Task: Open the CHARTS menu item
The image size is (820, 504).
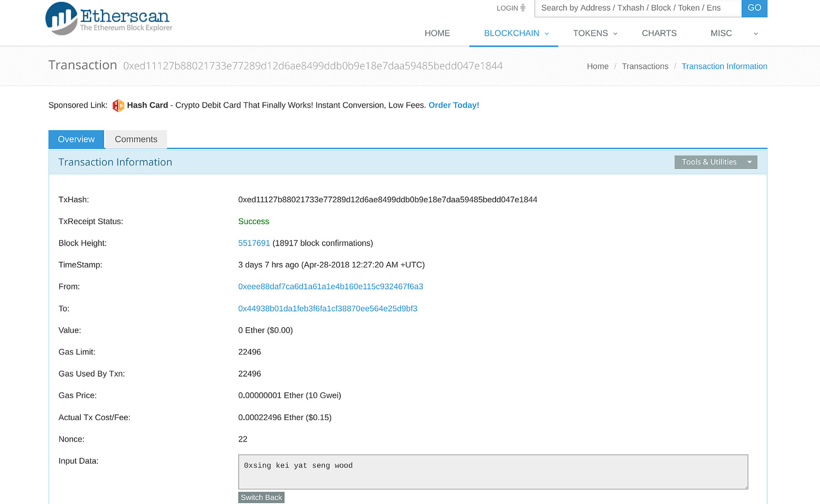Action: pos(659,33)
